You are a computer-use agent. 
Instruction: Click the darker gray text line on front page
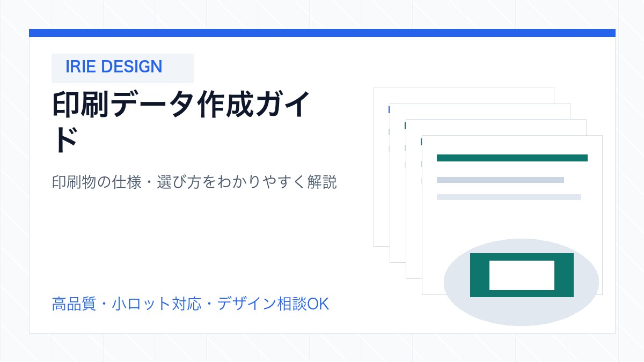pyautogui.click(x=500, y=180)
